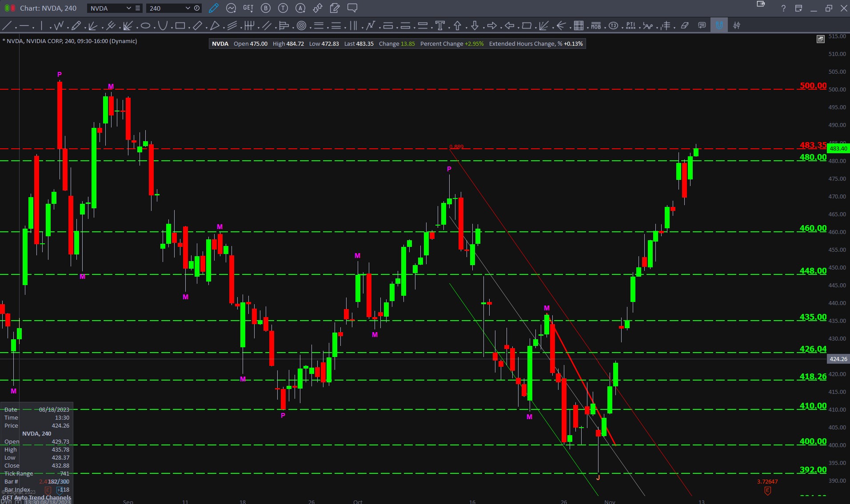Click the pencil edit chart icon

(214, 8)
